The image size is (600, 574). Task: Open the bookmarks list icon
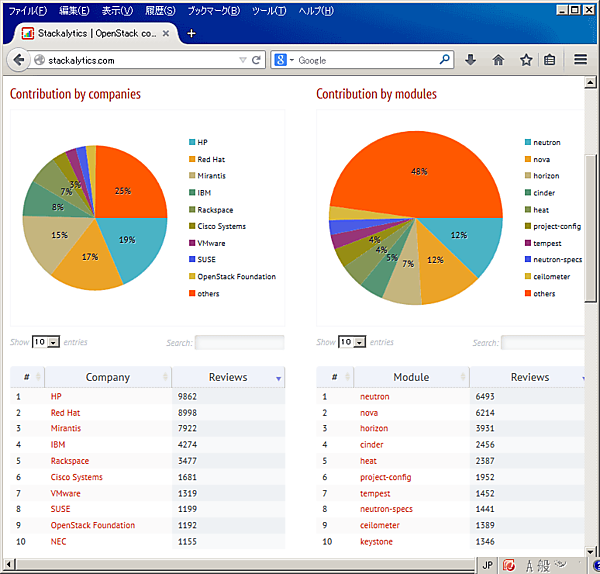click(549, 60)
